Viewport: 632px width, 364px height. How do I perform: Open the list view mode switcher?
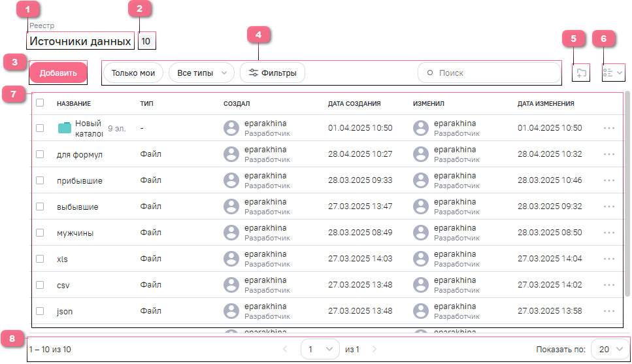click(x=612, y=73)
